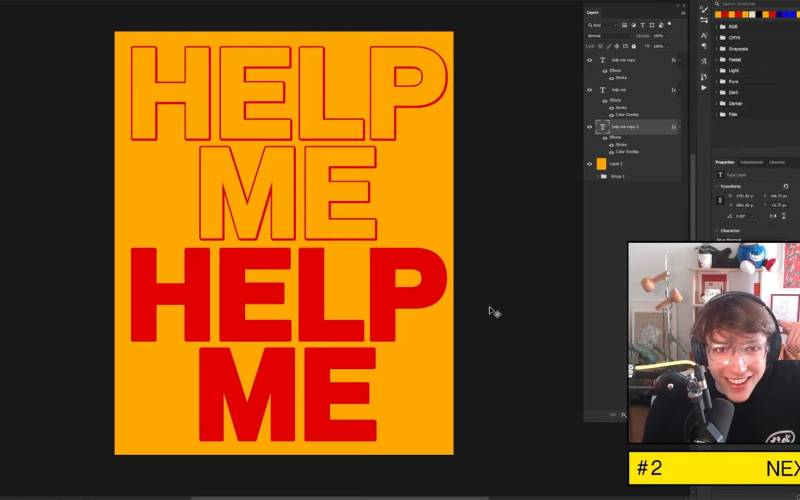Image resolution: width=800 pixels, height=500 pixels.
Task: Filter layers by type layers icon
Action: 640,25
